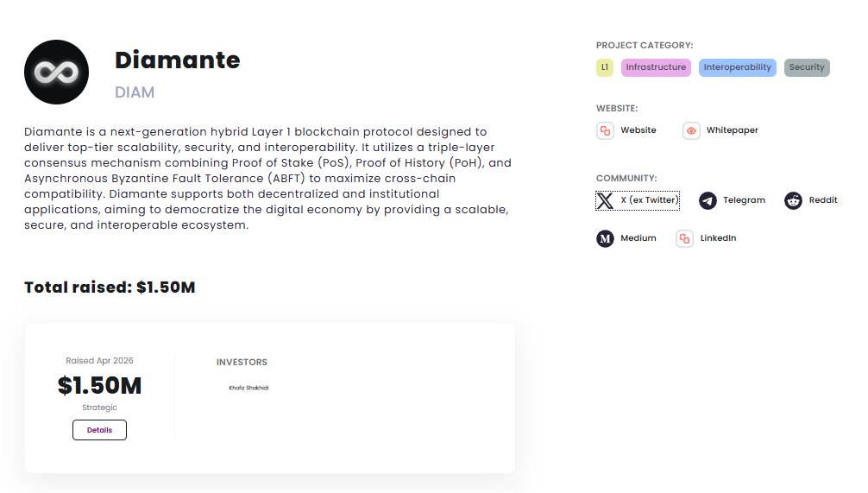
Task: Open the Reddit community icon
Action: (793, 200)
